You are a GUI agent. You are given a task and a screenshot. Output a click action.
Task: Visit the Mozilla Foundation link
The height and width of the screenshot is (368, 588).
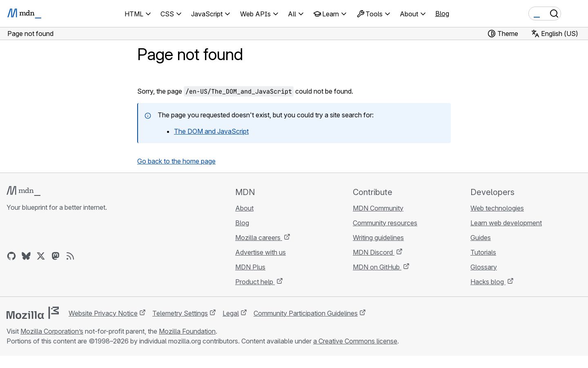(187, 331)
